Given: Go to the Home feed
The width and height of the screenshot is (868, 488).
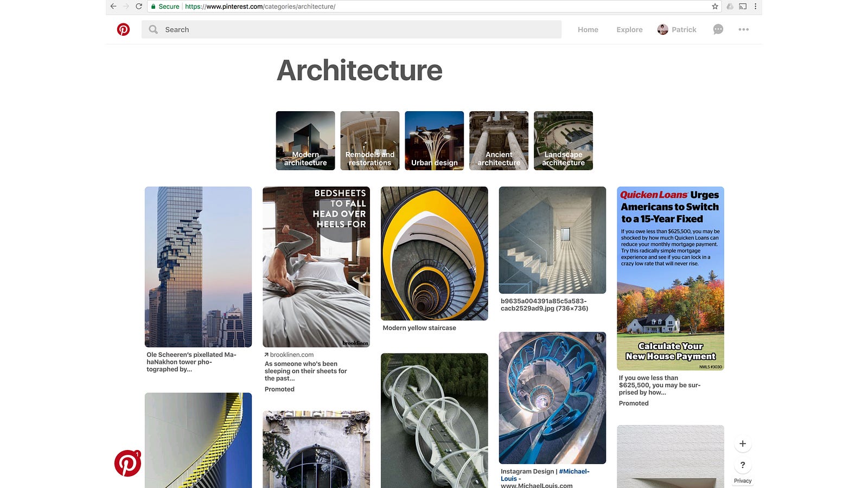Looking at the screenshot, I should click(588, 29).
